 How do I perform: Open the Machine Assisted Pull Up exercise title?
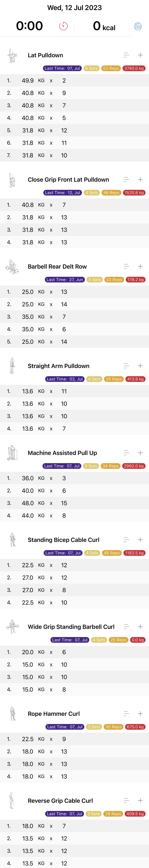pyautogui.click(x=62, y=453)
